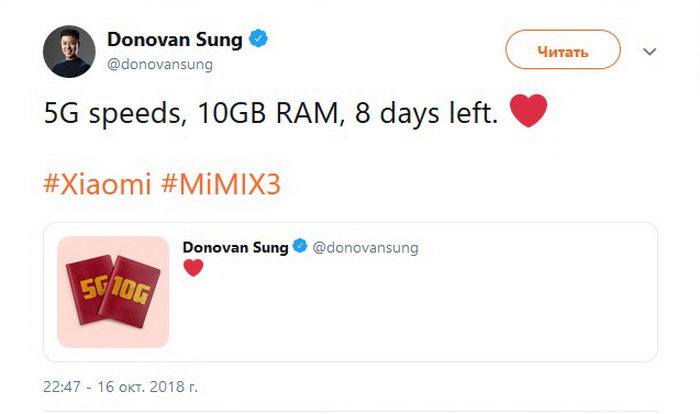Click the red heart emoji in the tweet text
This screenshot has height=414, width=700.
pos(528,111)
